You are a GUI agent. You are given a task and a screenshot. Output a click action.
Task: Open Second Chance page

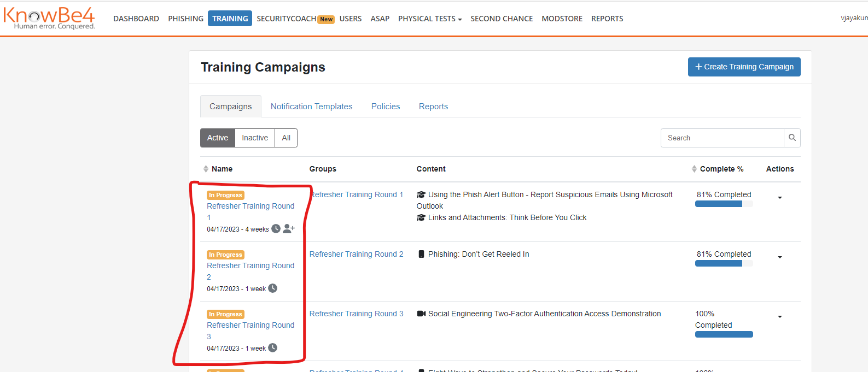(502, 19)
